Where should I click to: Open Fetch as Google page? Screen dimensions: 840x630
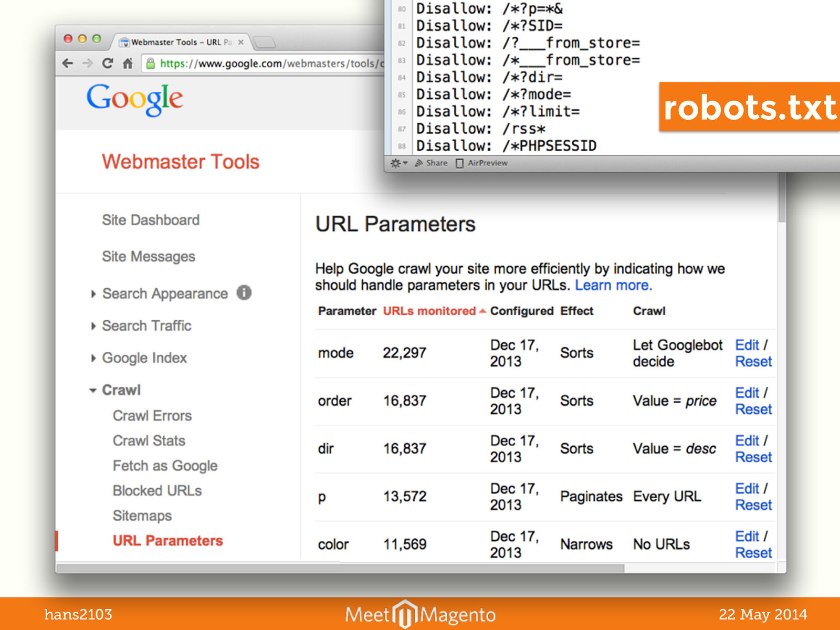click(165, 466)
